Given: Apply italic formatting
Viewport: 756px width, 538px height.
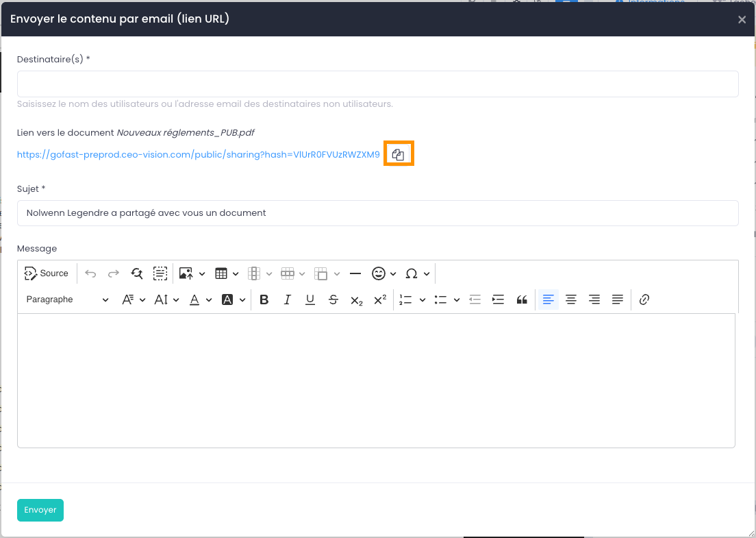Looking at the screenshot, I should click(x=288, y=299).
